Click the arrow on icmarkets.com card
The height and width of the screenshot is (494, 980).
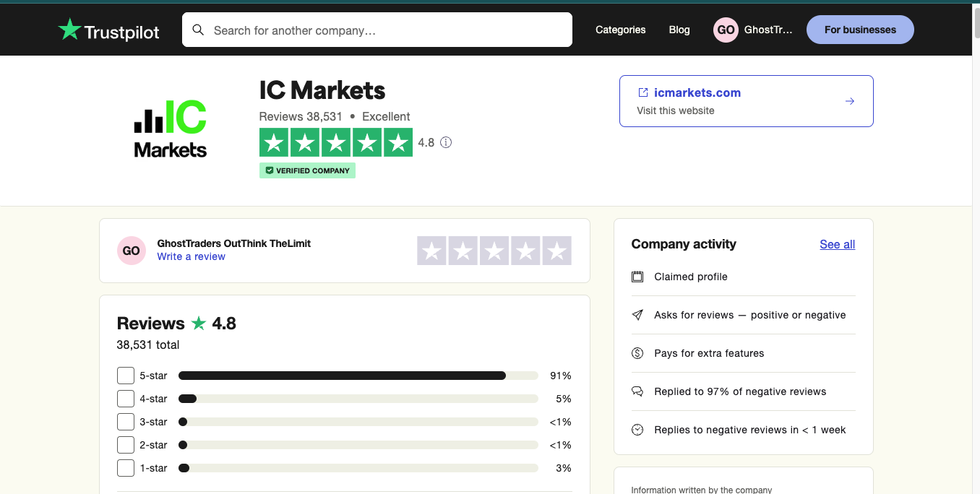point(850,101)
